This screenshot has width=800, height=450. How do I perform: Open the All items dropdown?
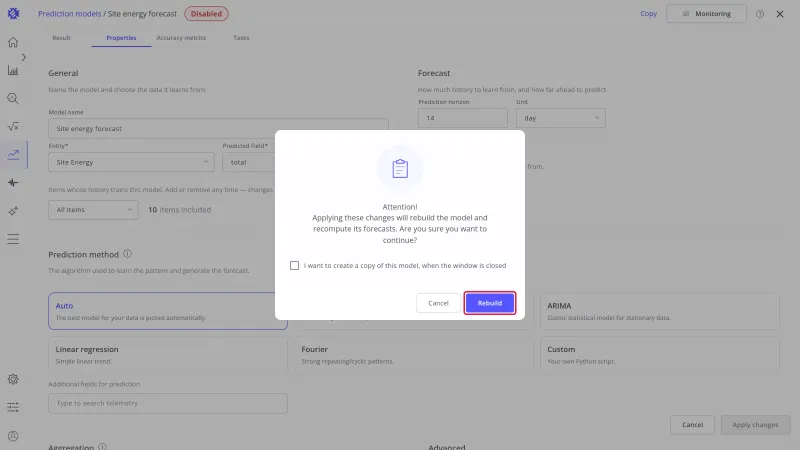[93, 210]
